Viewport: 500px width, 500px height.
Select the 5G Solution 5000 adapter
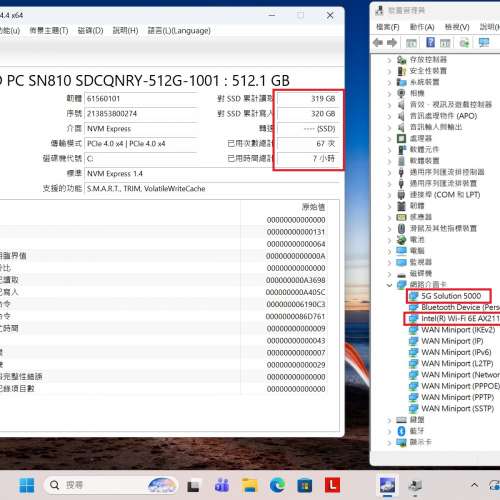[x=451, y=296]
